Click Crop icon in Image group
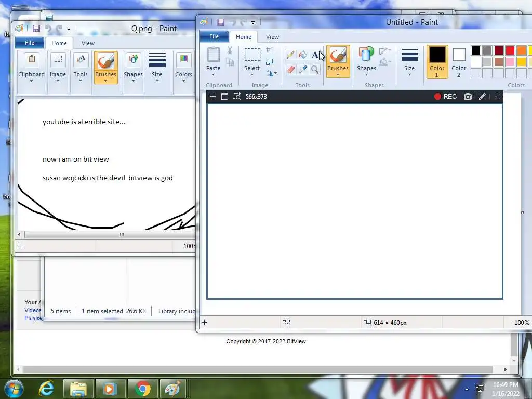532x399 pixels. [270, 50]
